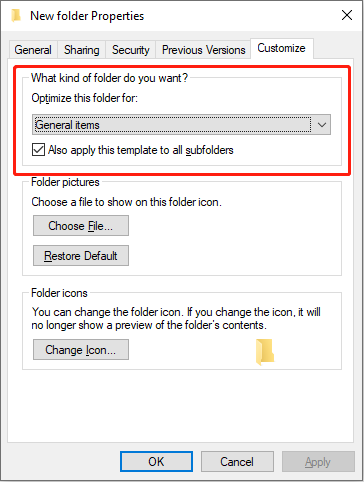Expand the Optimize this folder dropdown arrow
Viewport: 364px width, 482px height.
[x=322, y=125]
